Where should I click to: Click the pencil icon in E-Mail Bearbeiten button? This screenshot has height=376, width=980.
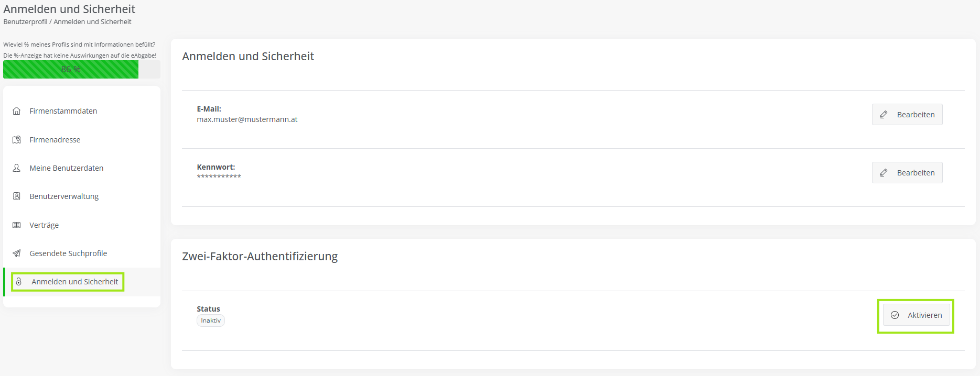pos(884,115)
